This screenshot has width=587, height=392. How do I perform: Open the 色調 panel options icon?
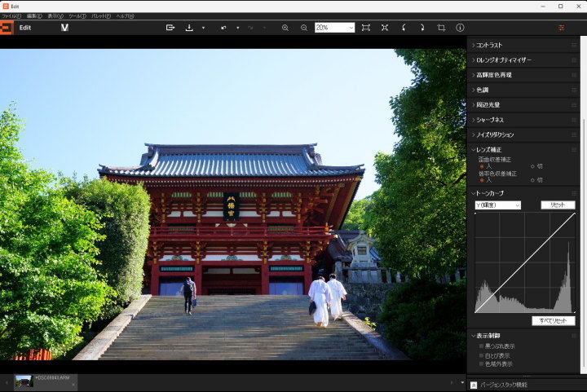pos(574,90)
